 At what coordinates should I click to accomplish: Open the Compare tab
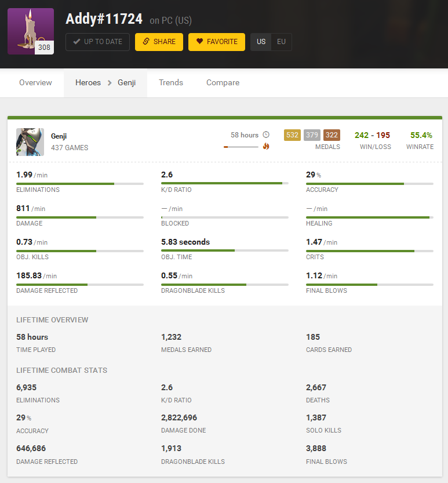(223, 82)
